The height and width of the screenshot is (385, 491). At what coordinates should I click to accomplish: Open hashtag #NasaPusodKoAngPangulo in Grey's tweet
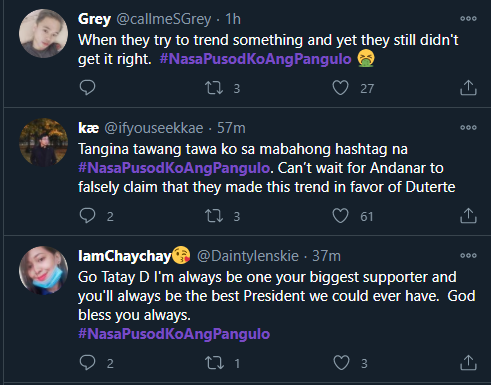[x=255, y=59]
